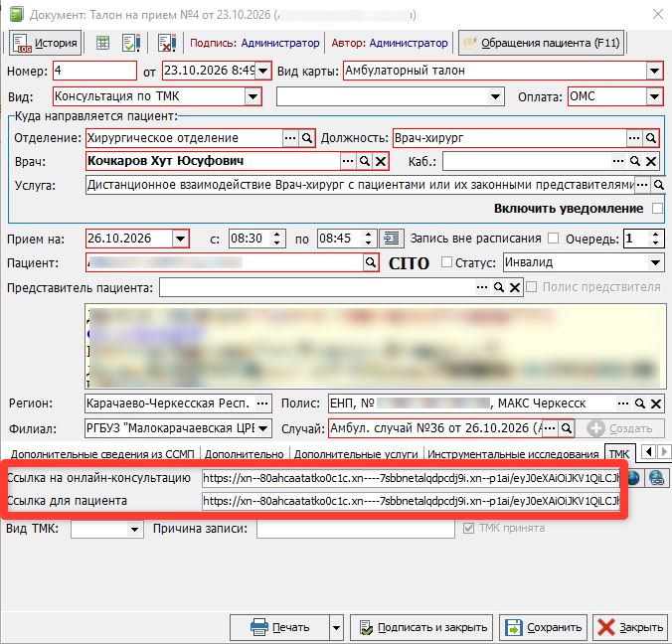Click the green table grid toolbar icon
The width and height of the screenshot is (672, 644).
click(102, 43)
